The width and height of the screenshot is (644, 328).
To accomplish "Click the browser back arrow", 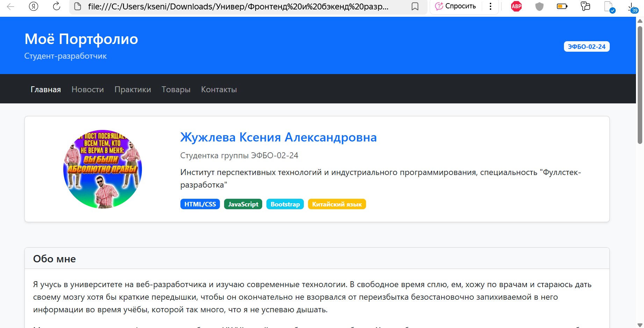I will pos(10,7).
